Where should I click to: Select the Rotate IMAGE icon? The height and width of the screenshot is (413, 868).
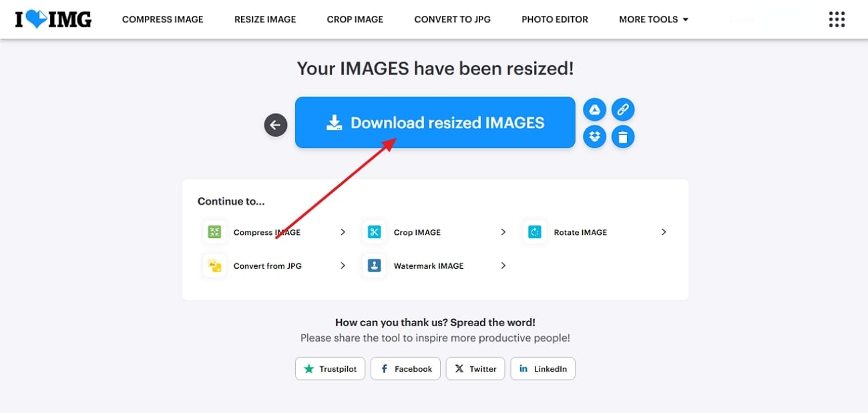pos(535,232)
